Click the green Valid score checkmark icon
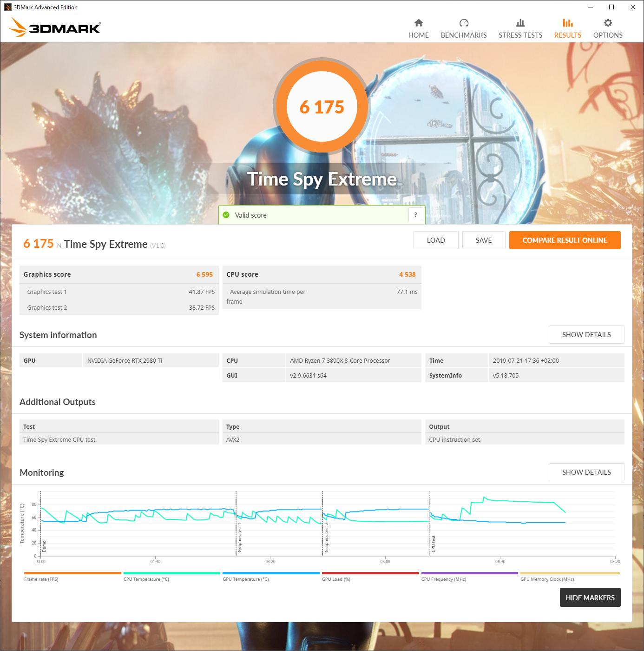 (226, 215)
